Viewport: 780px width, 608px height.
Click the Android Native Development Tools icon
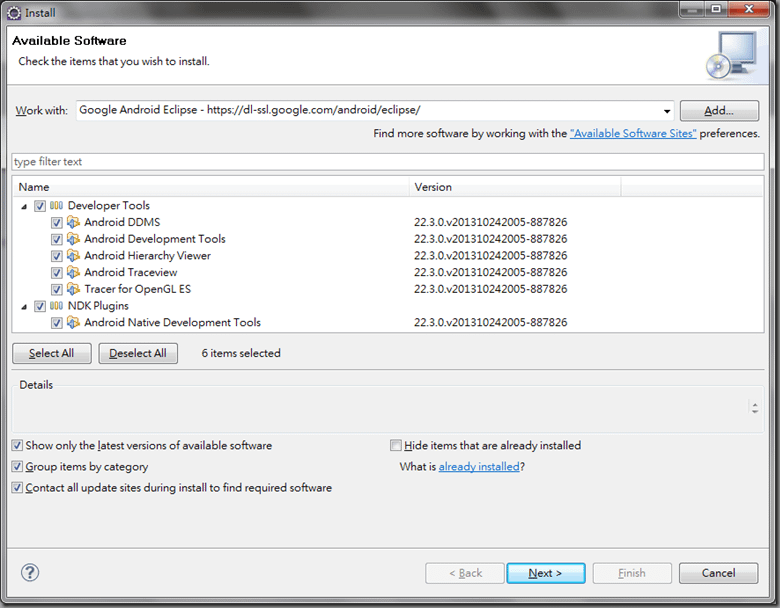tap(73, 322)
